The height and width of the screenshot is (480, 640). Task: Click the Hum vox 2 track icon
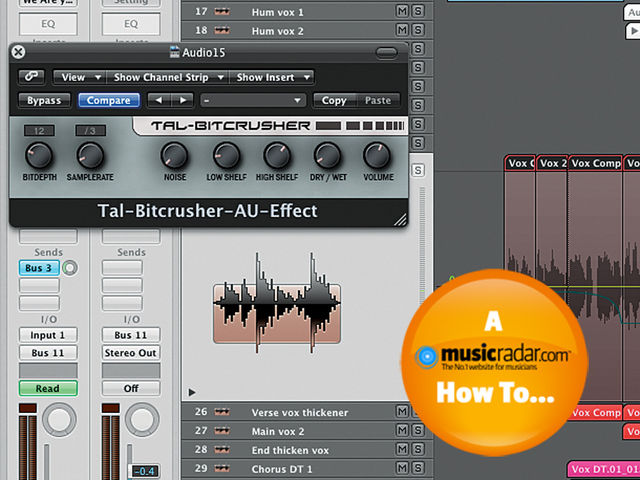tap(222, 31)
